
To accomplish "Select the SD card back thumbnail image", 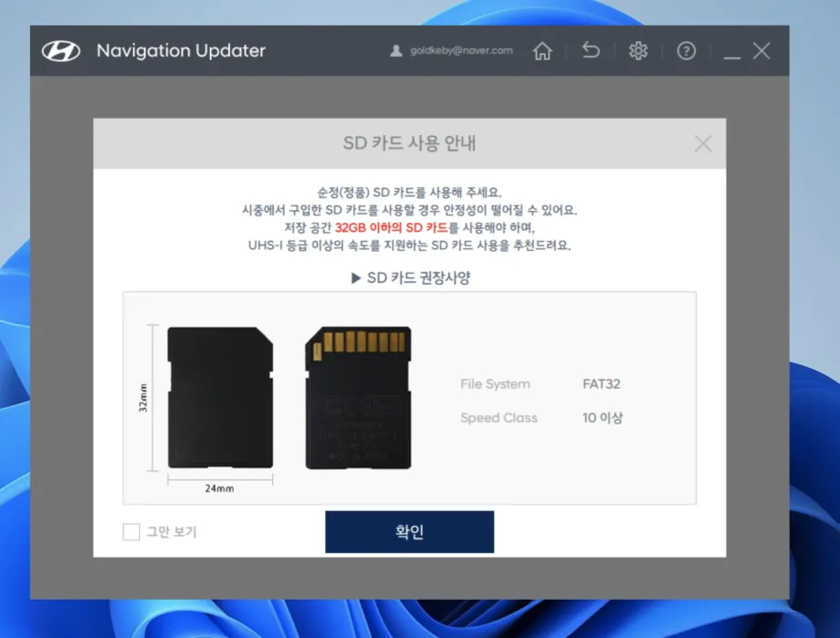I will click(x=359, y=399).
